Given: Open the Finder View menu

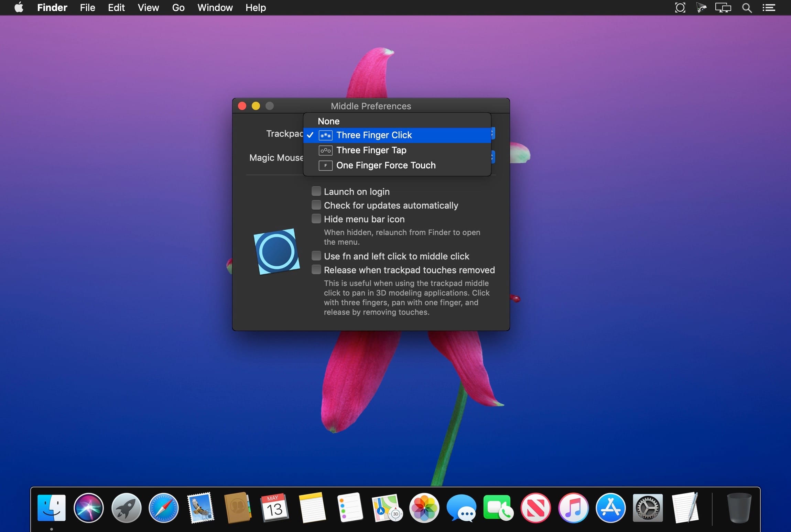Looking at the screenshot, I should click(x=148, y=8).
